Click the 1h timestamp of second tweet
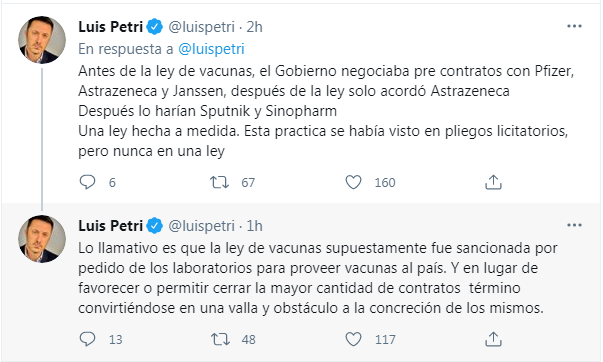 (254, 226)
